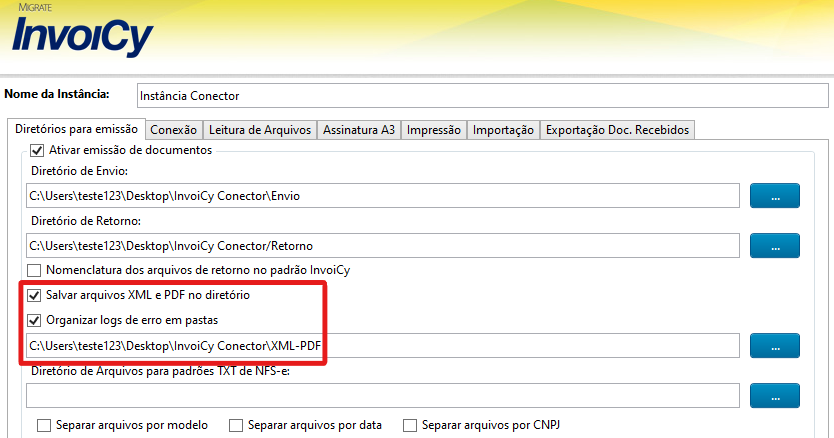
Task: Switch to Exportação Doc. Recebidos tab
Action: click(616, 130)
